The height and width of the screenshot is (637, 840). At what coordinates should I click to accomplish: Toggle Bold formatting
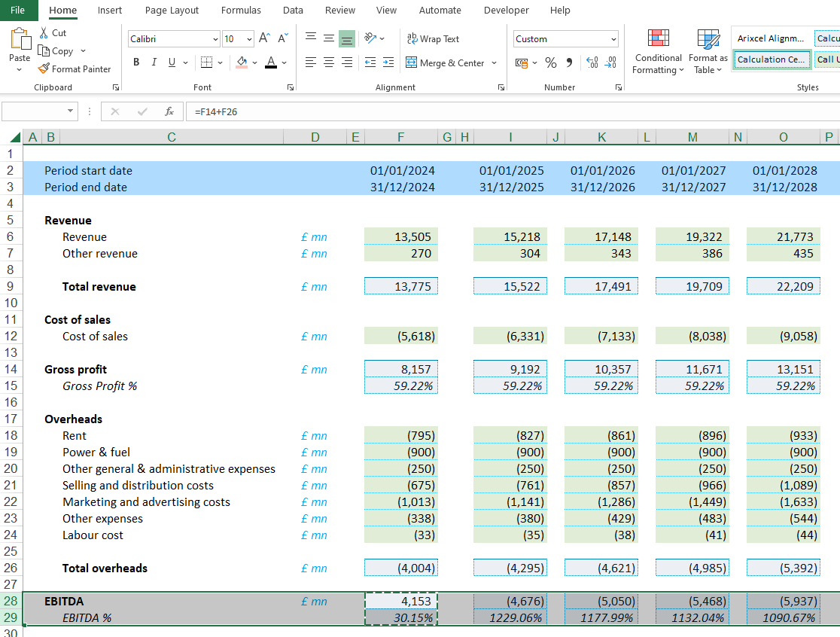click(136, 62)
